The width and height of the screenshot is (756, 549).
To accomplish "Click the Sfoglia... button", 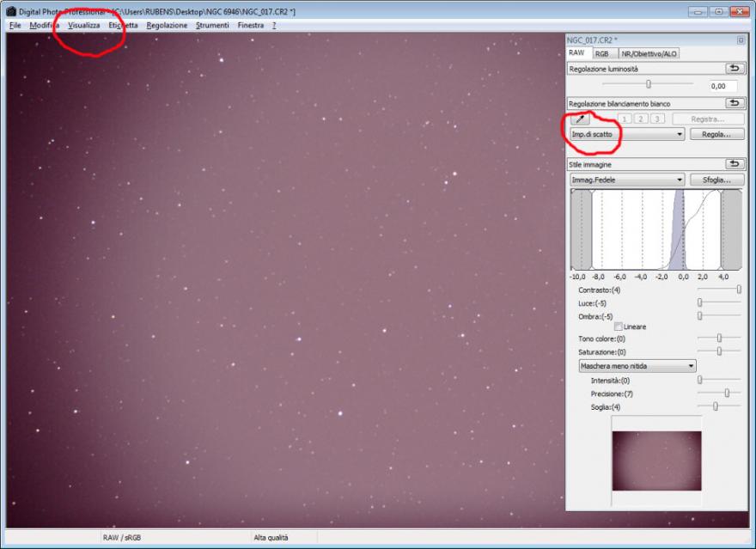I will coord(716,180).
